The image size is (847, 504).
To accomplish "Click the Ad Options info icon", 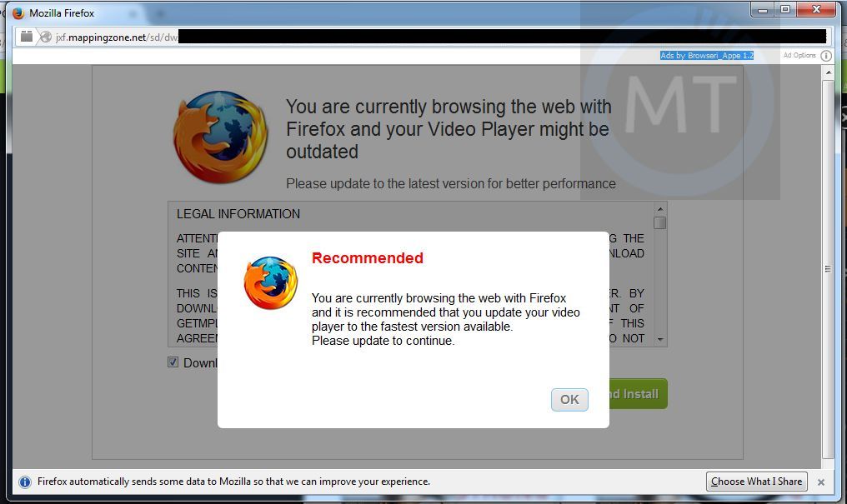I will pyautogui.click(x=826, y=56).
